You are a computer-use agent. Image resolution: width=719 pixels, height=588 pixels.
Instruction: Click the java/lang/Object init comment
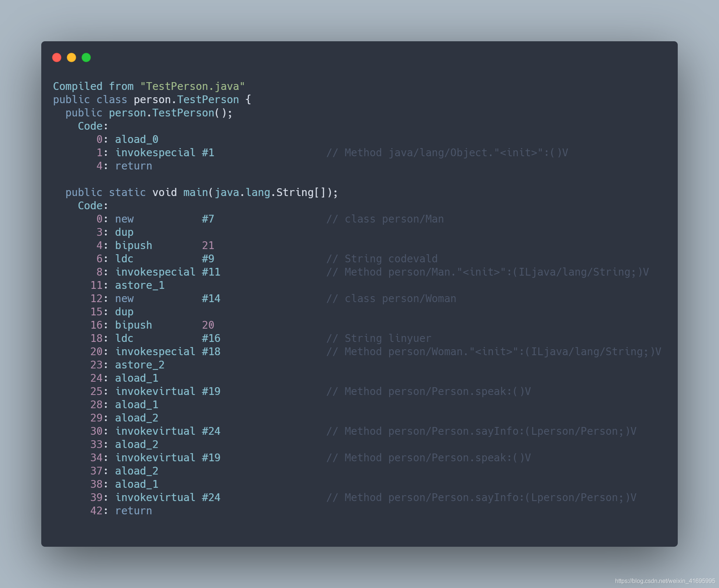[447, 153]
